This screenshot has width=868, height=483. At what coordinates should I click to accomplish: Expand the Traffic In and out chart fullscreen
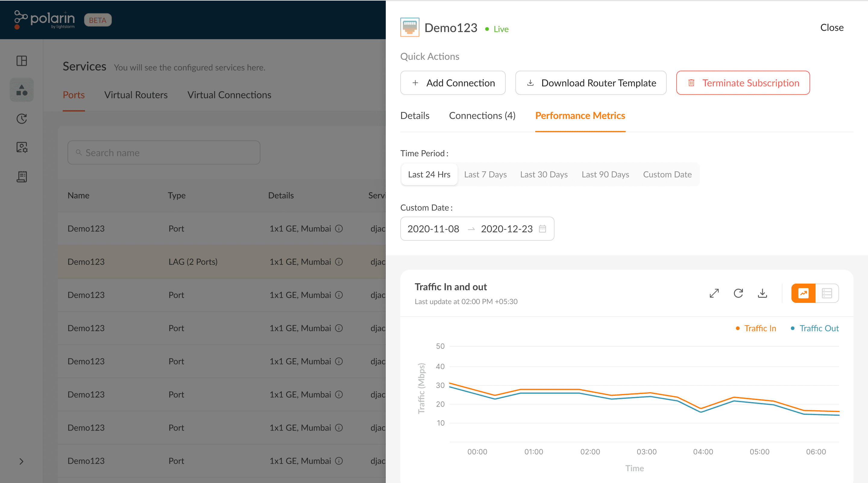[x=714, y=294]
